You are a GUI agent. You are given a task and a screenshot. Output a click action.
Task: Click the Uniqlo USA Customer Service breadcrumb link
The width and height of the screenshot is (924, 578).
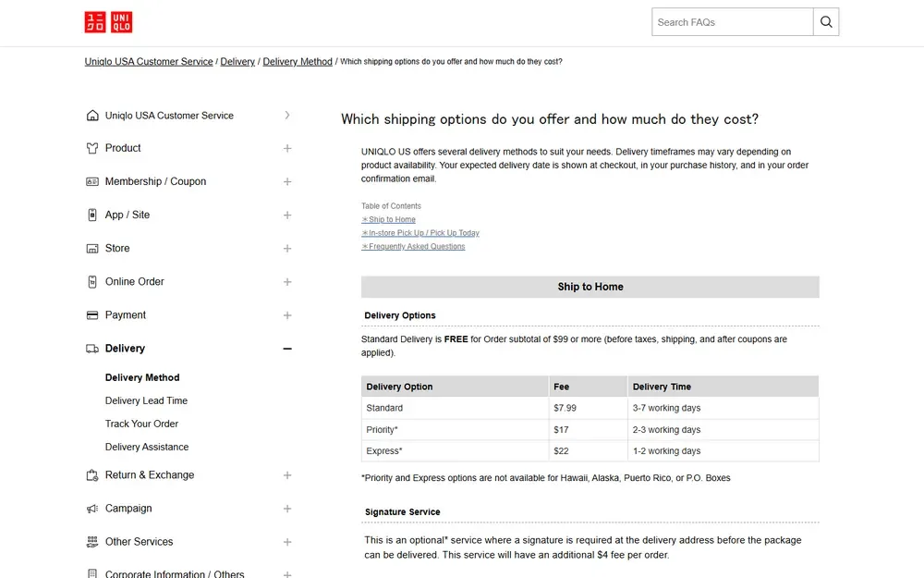pos(149,61)
